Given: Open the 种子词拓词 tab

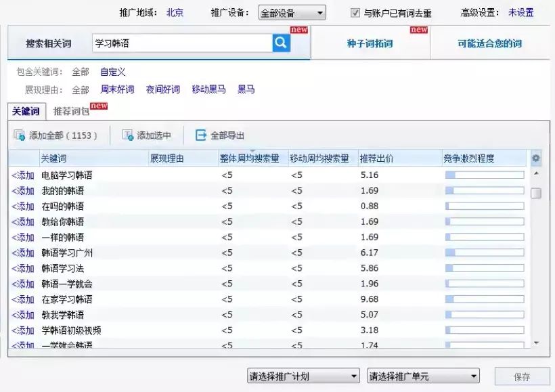Looking at the screenshot, I should (370, 43).
